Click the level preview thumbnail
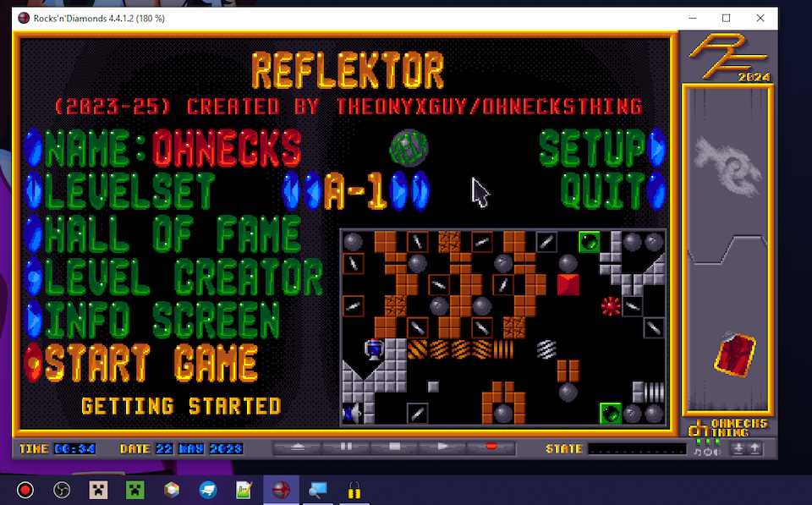 502,327
